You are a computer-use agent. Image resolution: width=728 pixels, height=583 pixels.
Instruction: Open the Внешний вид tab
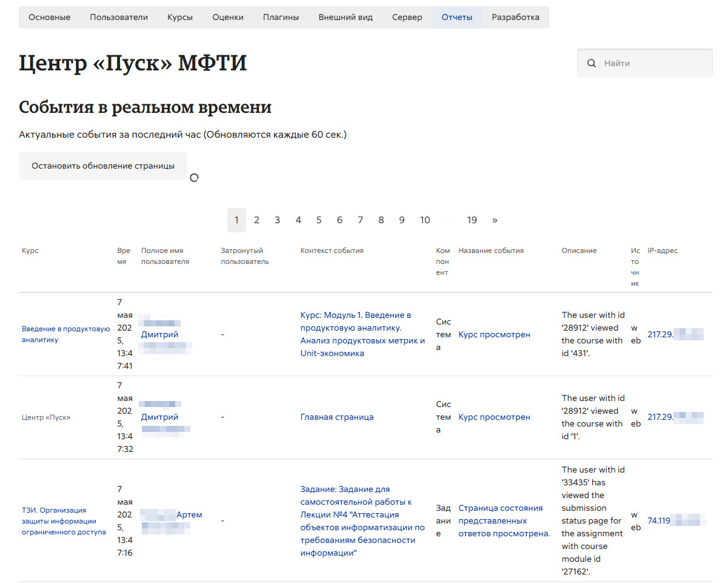click(x=346, y=17)
